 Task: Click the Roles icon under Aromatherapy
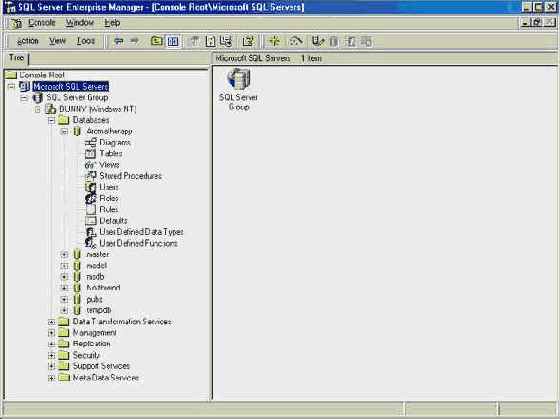(91, 198)
